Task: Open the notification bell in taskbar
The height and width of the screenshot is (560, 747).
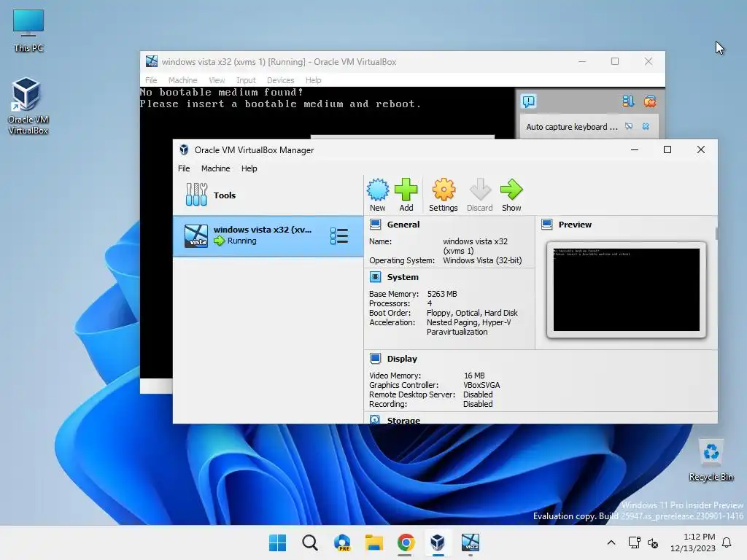Action: tap(727, 542)
